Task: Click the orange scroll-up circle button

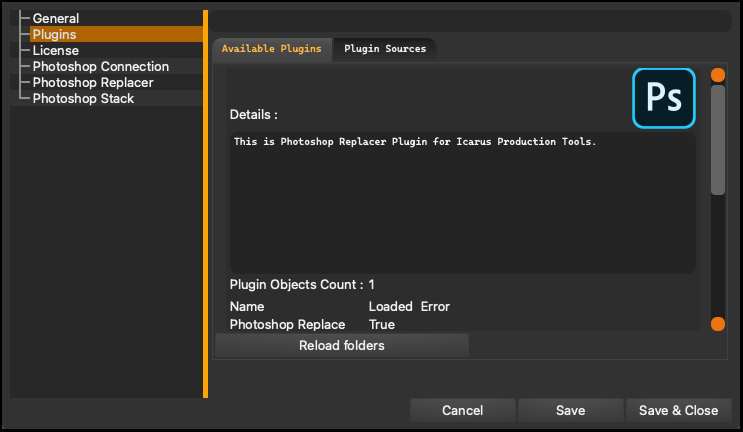Action: pos(718,75)
